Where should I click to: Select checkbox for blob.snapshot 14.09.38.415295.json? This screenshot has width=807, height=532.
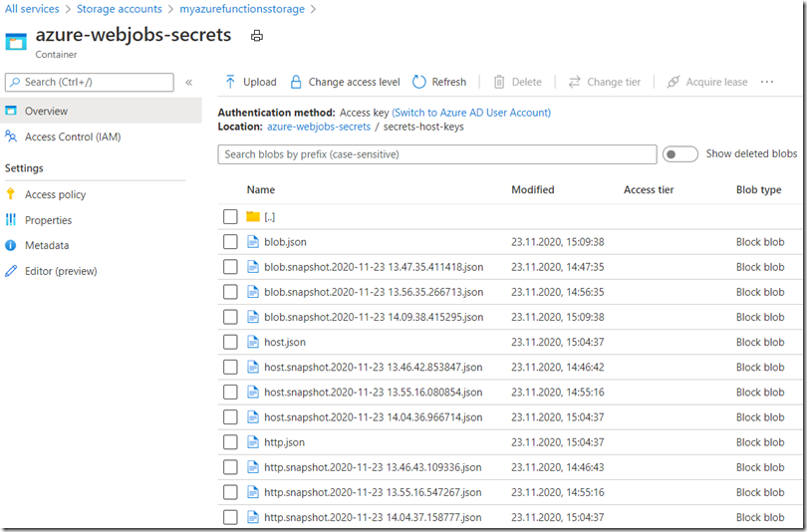[230, 317]
